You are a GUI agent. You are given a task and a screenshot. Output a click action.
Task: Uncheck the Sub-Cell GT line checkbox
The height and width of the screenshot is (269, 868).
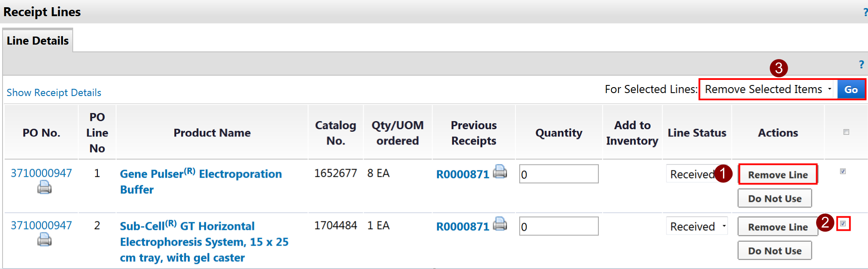pos(843,224)
